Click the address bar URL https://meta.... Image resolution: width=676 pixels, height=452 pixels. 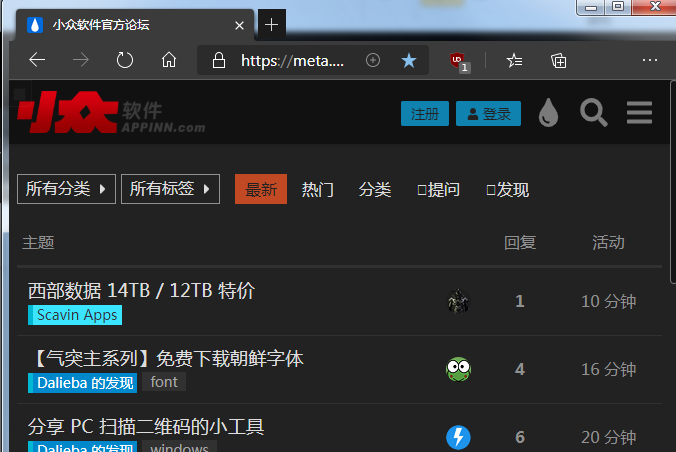292,60
